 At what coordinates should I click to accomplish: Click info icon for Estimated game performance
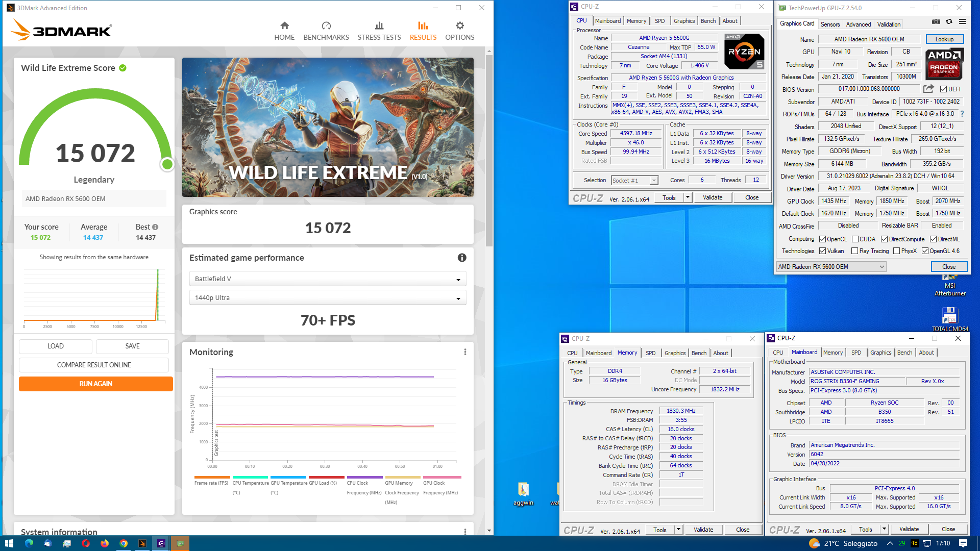(x=462, y=258)
